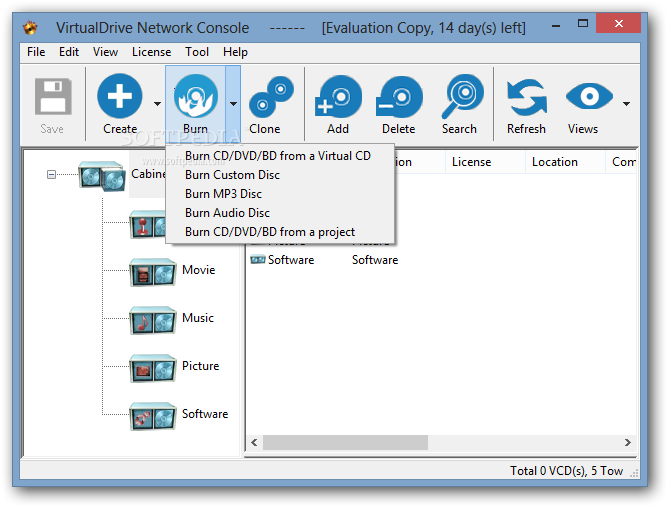Choose Burn MP3 Disc
The height and width of the screenshot is (507, 668).
tap(280, 194)
